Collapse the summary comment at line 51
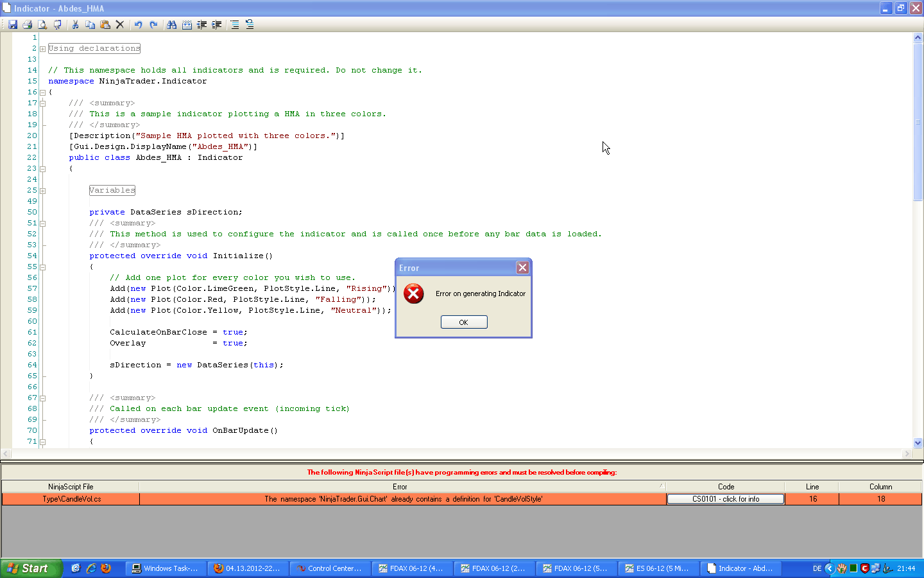The height and width of the screenshot is (578, 924). coord(42,223)
